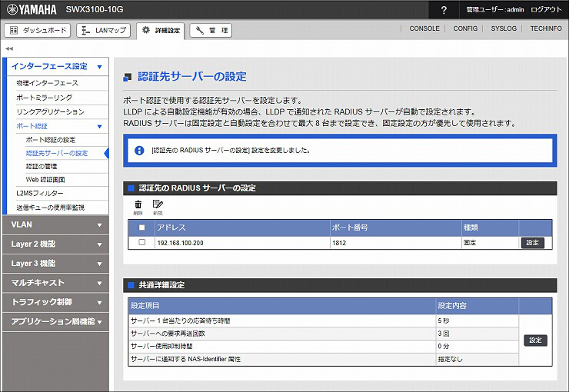Click the 192.168.100.200 address cell
The height and width of the screenshot is (392, 569).
[242, 243]
